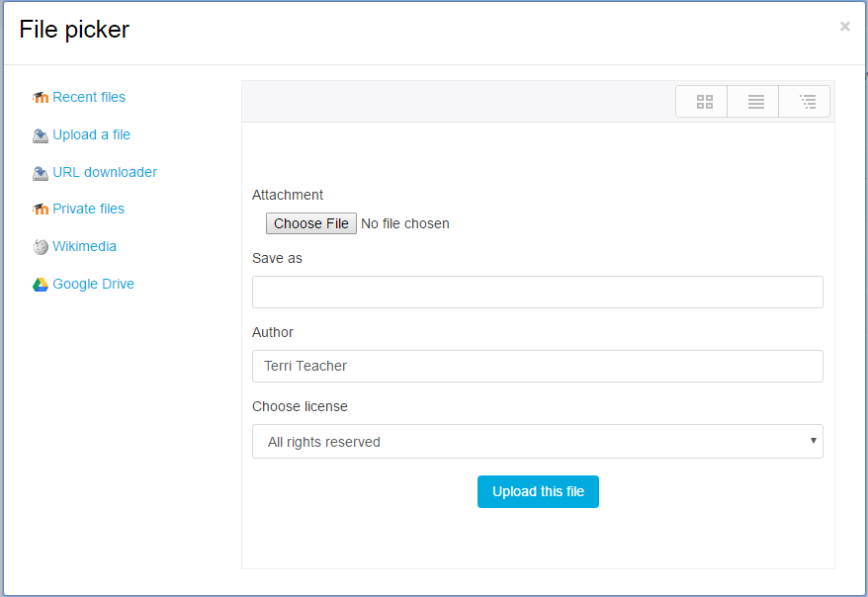
Task: Click the Upload this file button
Action: click(x=538, y=491)
